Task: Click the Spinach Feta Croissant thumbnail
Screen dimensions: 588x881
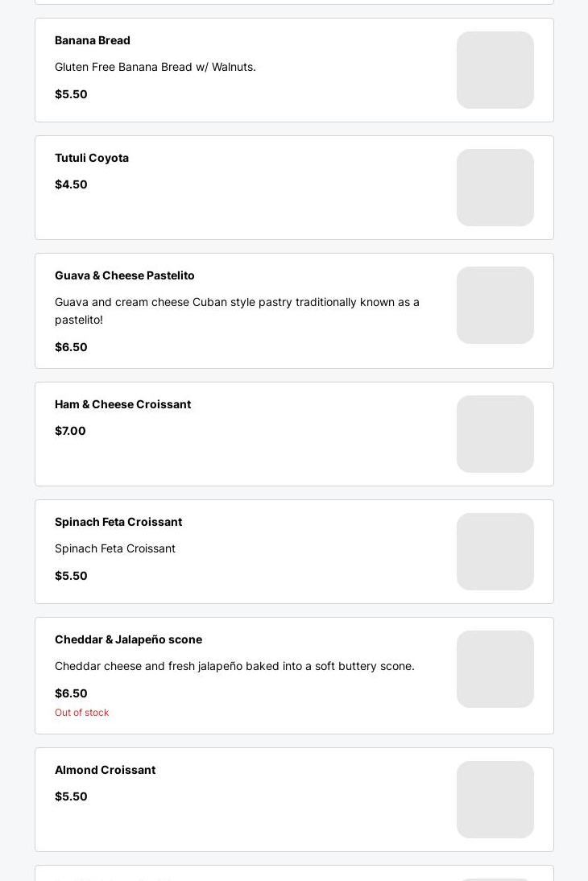Action: coord(495,552)
